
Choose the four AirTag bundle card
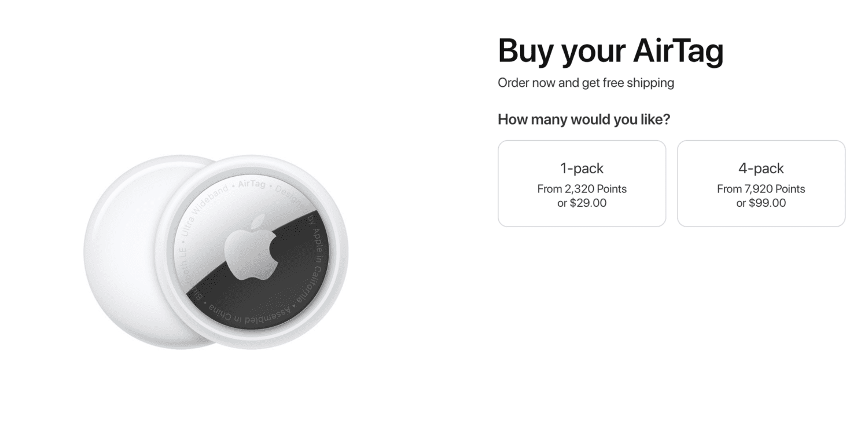[x=760, y=183]
